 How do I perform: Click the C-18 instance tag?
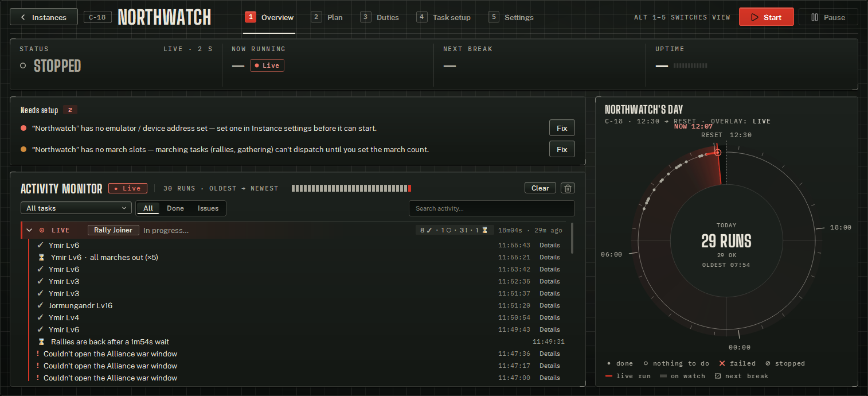(97, 17)
